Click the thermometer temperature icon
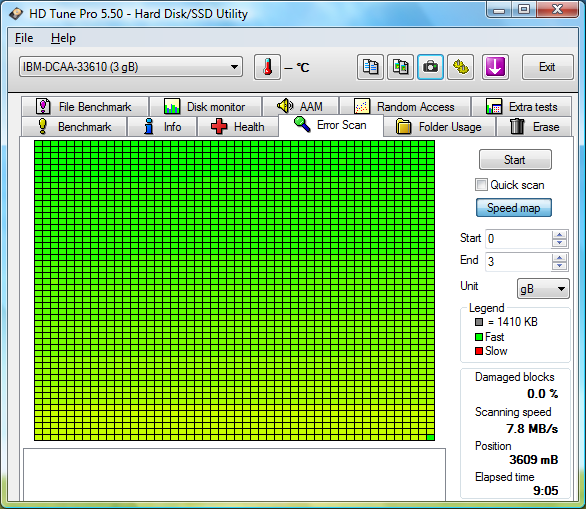Image resolution: width=586 pixels, height=509 pixels. click(x=267, y=67)
